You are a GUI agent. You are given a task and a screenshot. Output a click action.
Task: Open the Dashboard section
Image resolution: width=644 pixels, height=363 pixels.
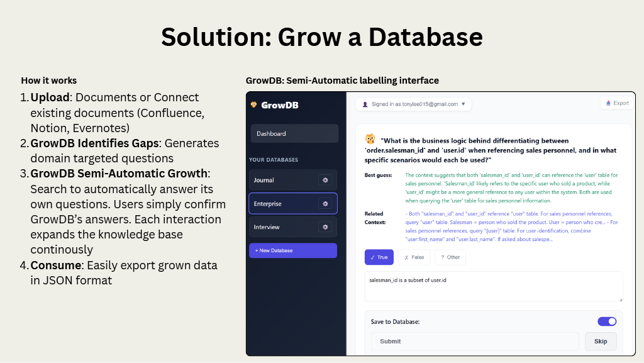(x=294, y=133)
